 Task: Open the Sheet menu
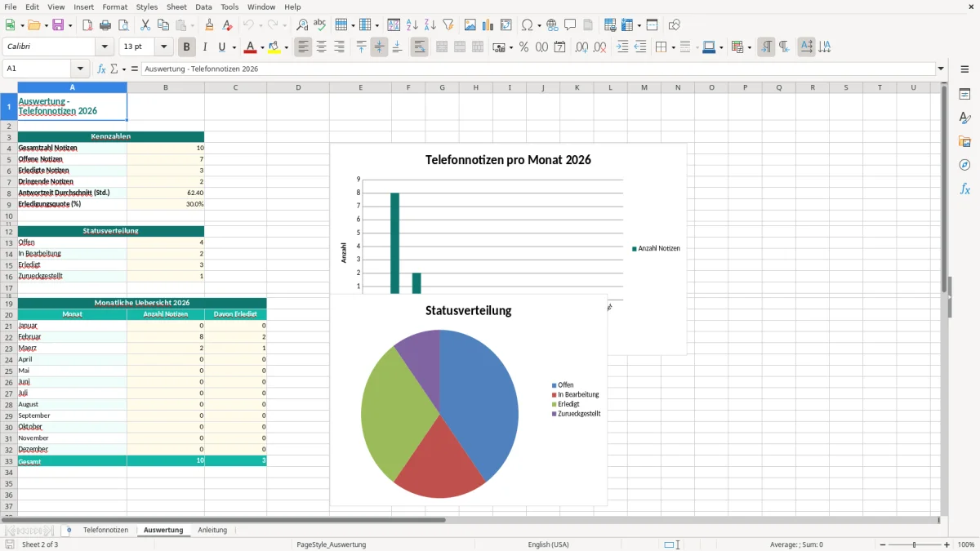click(176, 7)
